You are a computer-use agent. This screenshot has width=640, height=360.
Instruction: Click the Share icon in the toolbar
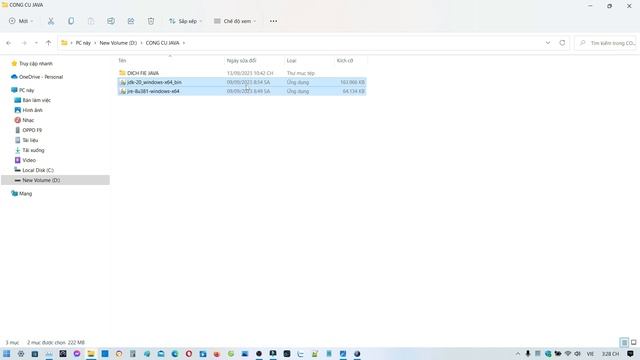click(x=131, y=21)
